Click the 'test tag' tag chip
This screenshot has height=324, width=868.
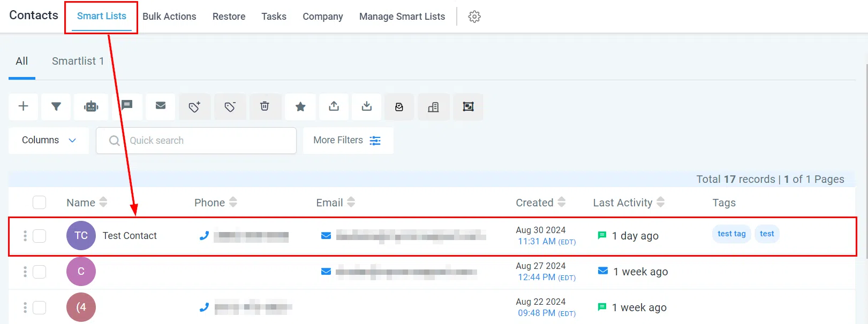[731, 234]
